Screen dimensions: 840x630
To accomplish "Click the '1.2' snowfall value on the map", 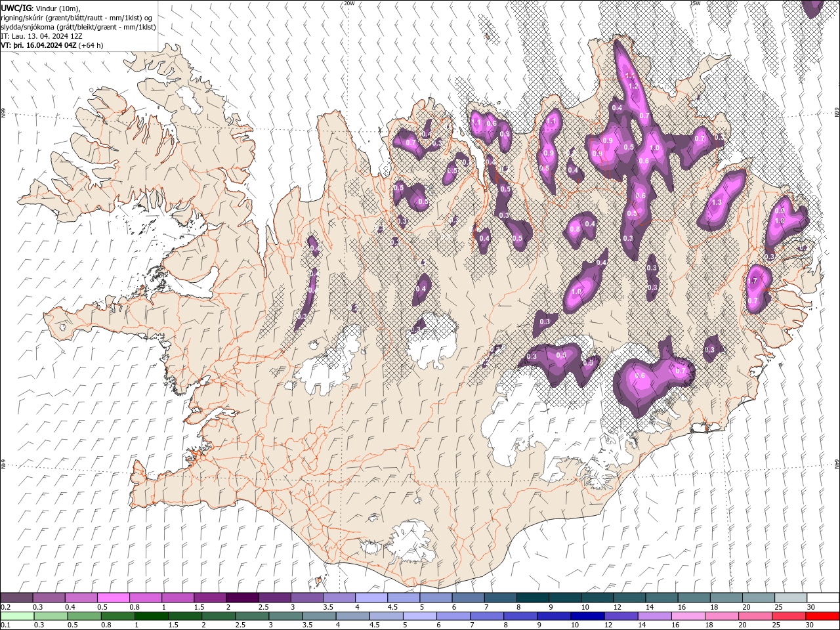I will point(633,87).
